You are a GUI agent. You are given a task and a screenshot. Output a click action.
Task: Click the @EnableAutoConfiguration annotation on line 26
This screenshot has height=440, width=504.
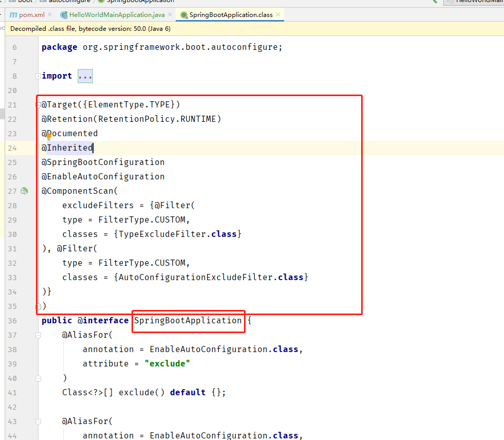[103, 177]
